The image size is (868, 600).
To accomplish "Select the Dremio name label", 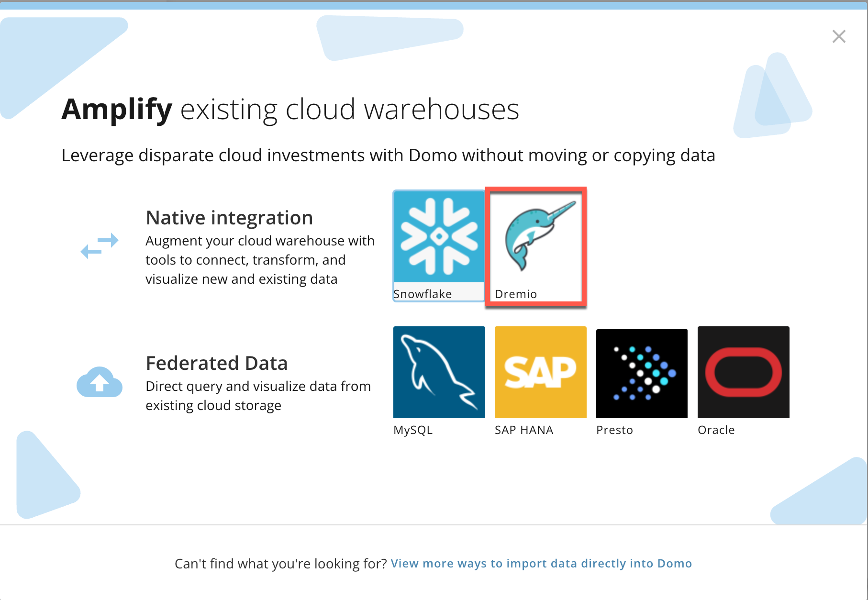I will pyautogui.click(x=515, y=294).
